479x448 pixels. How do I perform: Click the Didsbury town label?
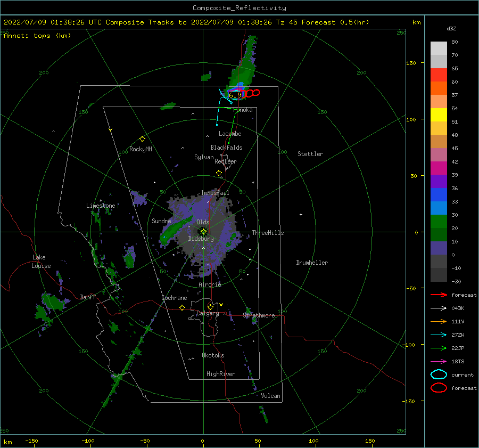point(201,239)
